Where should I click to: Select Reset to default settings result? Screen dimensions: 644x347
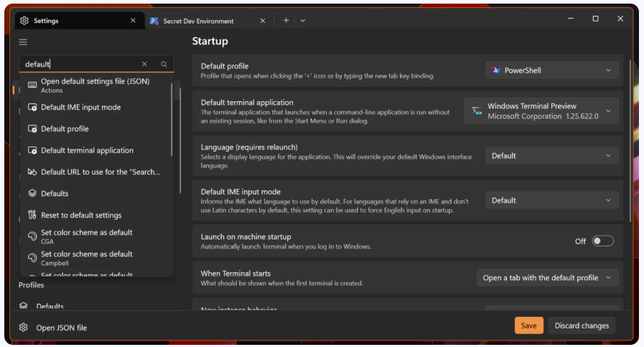coord(95,215)
